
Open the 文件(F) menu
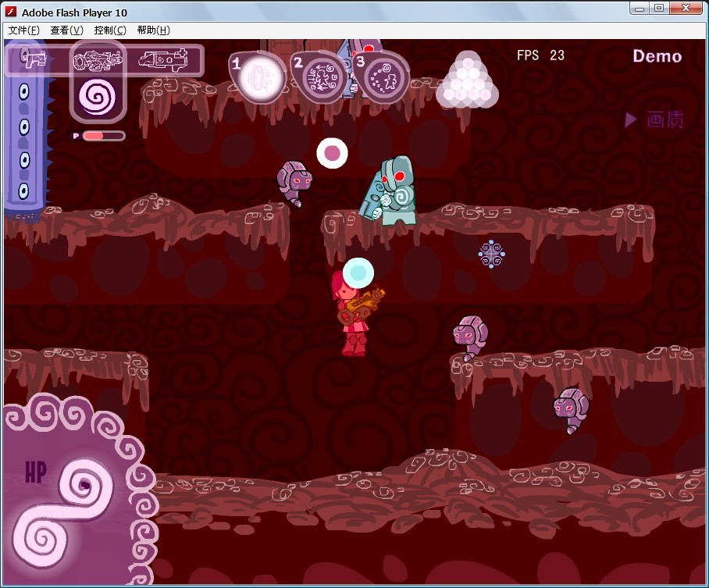point(24,30)
